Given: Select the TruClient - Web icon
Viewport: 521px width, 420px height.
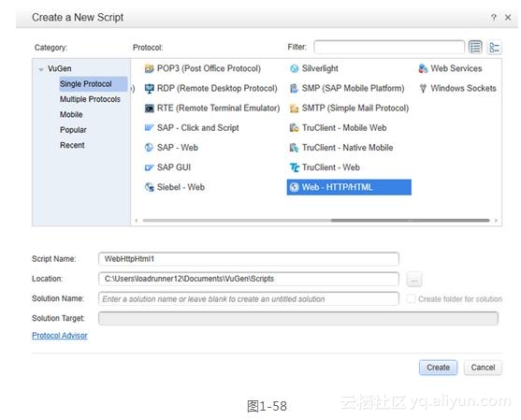Looking at the screenshot, I should pos(294,167).
